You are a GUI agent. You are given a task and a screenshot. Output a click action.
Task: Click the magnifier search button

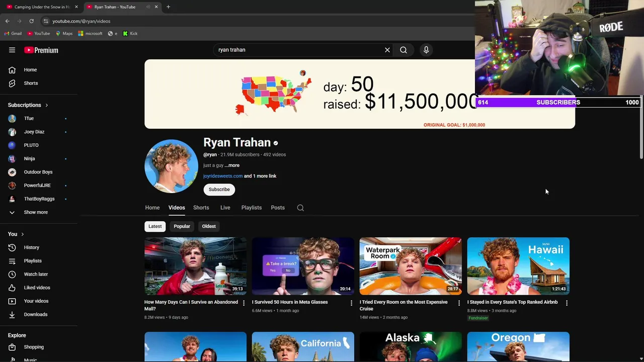coord(404,50)
